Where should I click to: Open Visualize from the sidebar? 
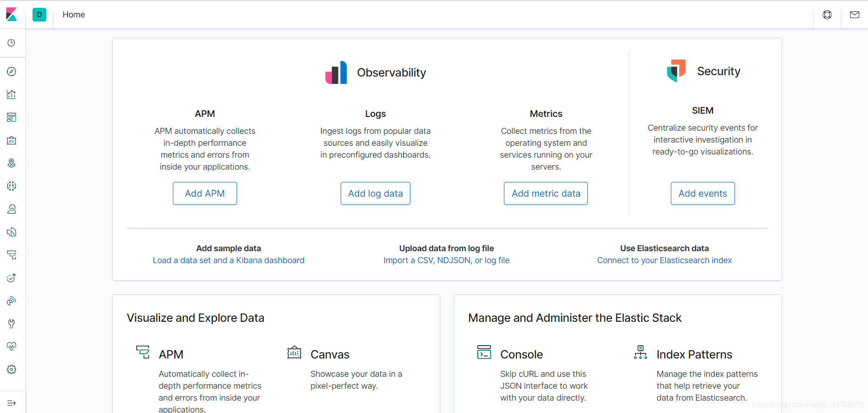click(x=11, y=94)
